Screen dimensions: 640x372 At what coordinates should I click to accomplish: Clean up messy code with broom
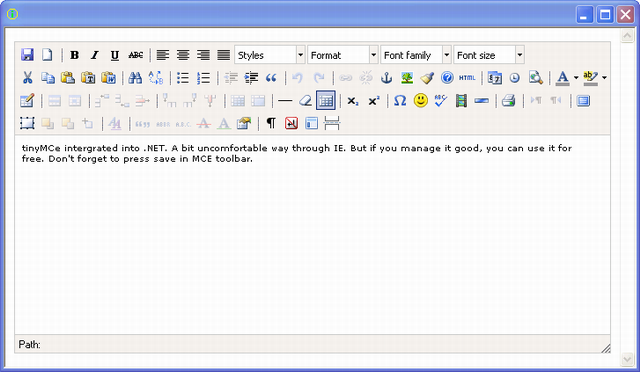coord(427,78)
